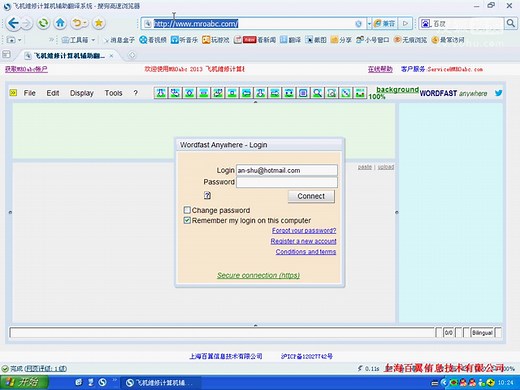
Task: Open the Display menu
Action: (82, 93)
